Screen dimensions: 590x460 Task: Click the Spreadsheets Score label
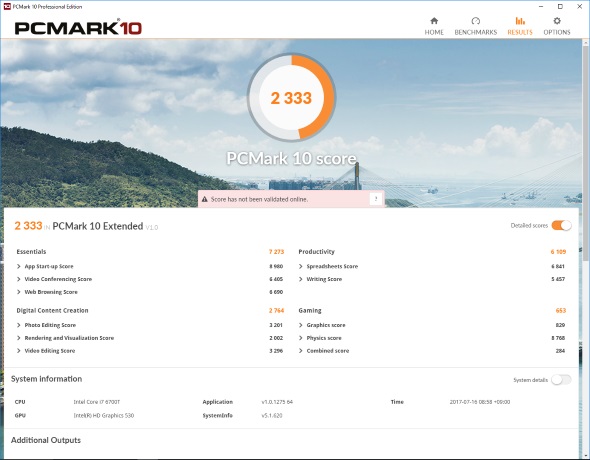pyautogui.click(x=332, y=266)
